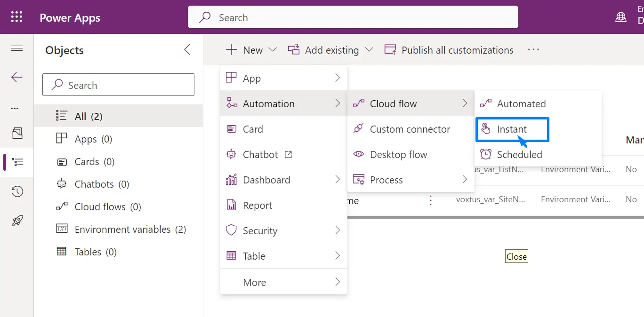Image resolution: width=644 pixels, height=317 pixels.
Task: Select Cloud flows (0) in Objects tree
Action: pyautogui.click(x=119, y=206)
